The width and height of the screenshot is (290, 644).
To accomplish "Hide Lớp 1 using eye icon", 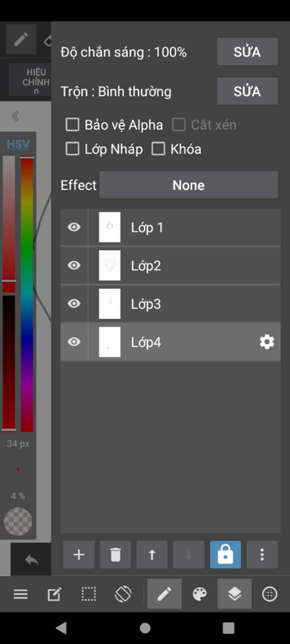I will point(74,227).
